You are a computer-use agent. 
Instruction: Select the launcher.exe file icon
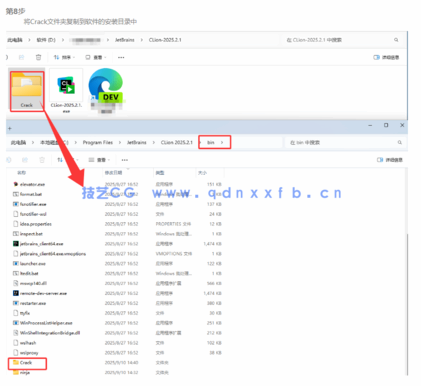pos(15,263)
